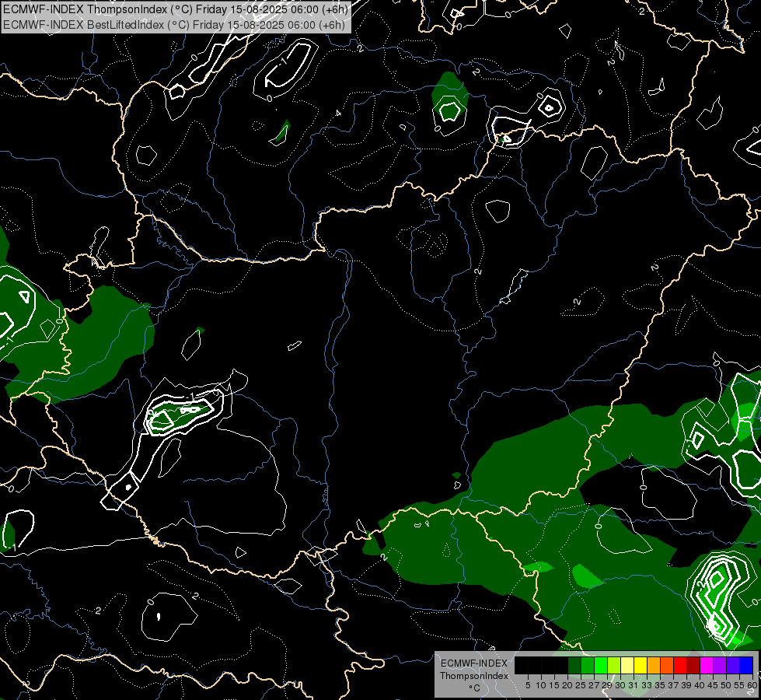Click the contour label '4' on the map
Image resolution: width=761 pixels, height=700 pixels.
pyautogui.click(x=338, y=114)
